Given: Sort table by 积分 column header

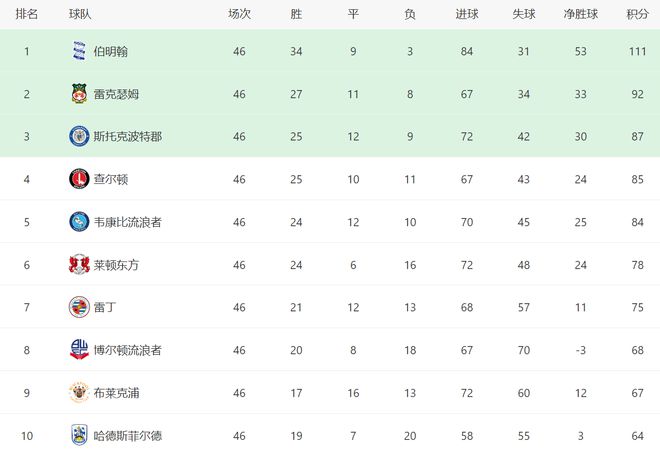Looking at the screenshot, I should click(x=637, y=14).
